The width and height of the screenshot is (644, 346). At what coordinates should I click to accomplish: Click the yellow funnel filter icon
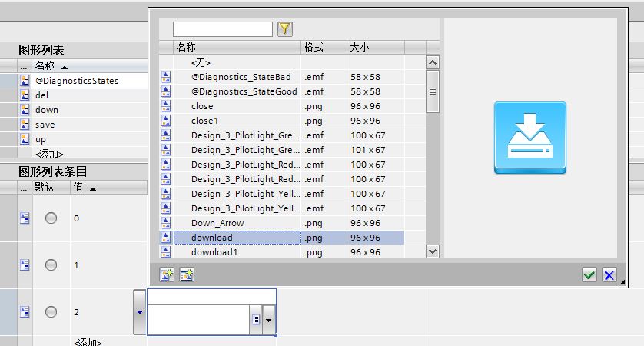coord(285,29)
